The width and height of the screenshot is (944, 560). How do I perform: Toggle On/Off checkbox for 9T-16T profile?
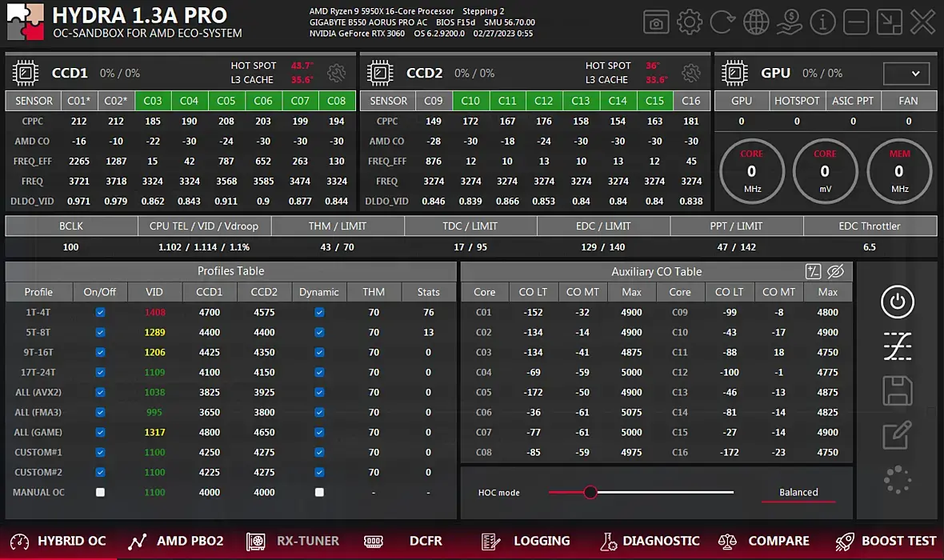tap(100, 352)
